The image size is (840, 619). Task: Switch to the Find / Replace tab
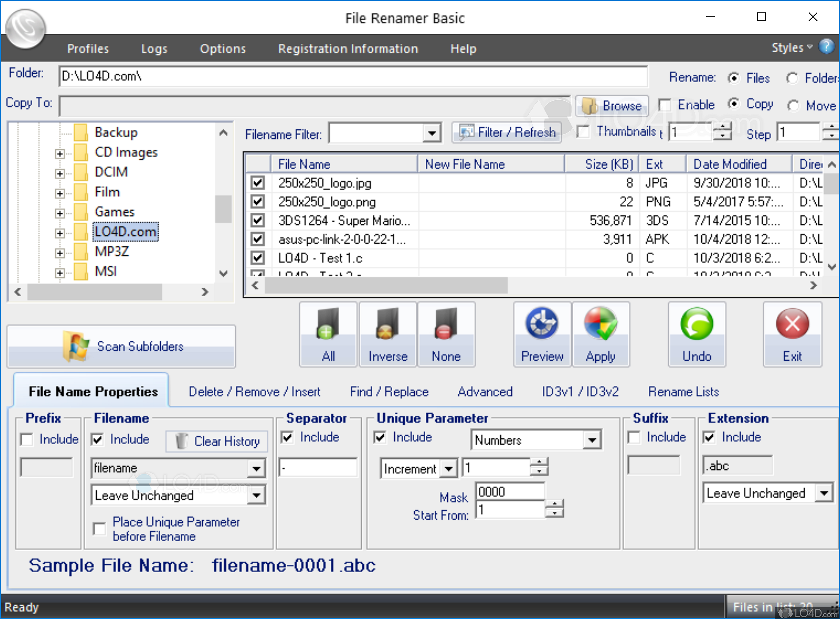[389, 392]
